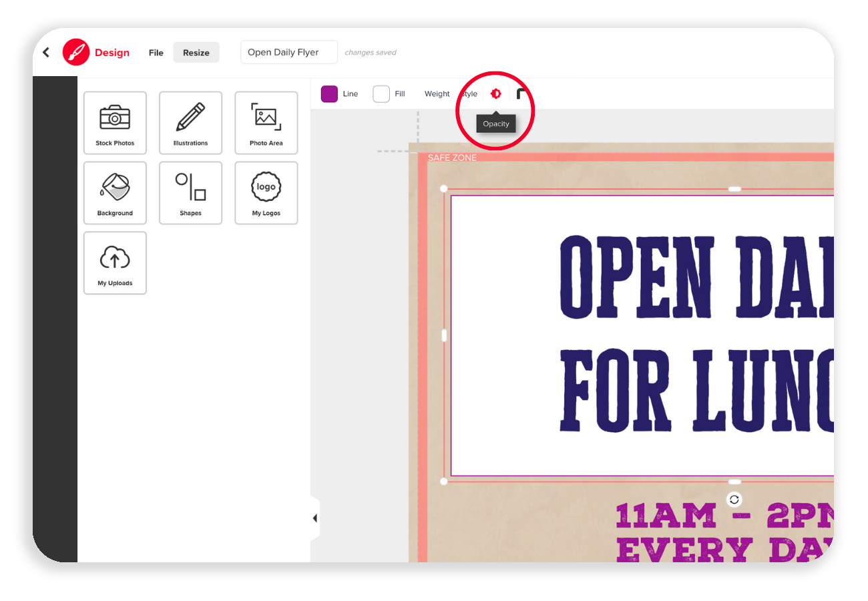Click the bottom-left corner handle of rectangle
The image size is (868, 601).
[x=444, y=481]
